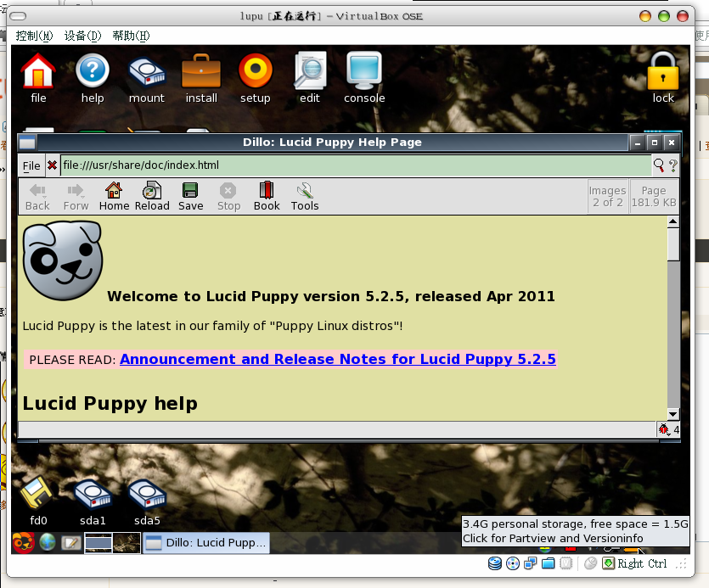Click the Dillo scrollbar down arrow
Viewport: 709px width, 588px height.
[x=672, y=414]
